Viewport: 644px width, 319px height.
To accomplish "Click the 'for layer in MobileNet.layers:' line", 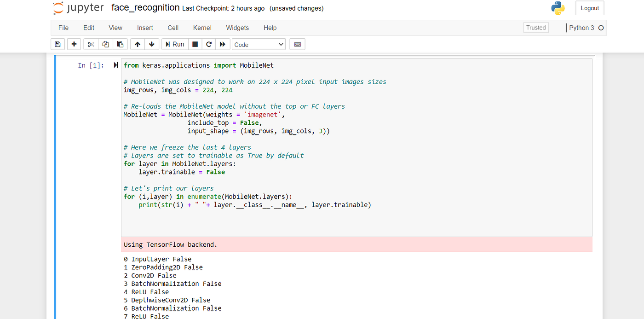I will pyautogui.click(x=180, y=164).
